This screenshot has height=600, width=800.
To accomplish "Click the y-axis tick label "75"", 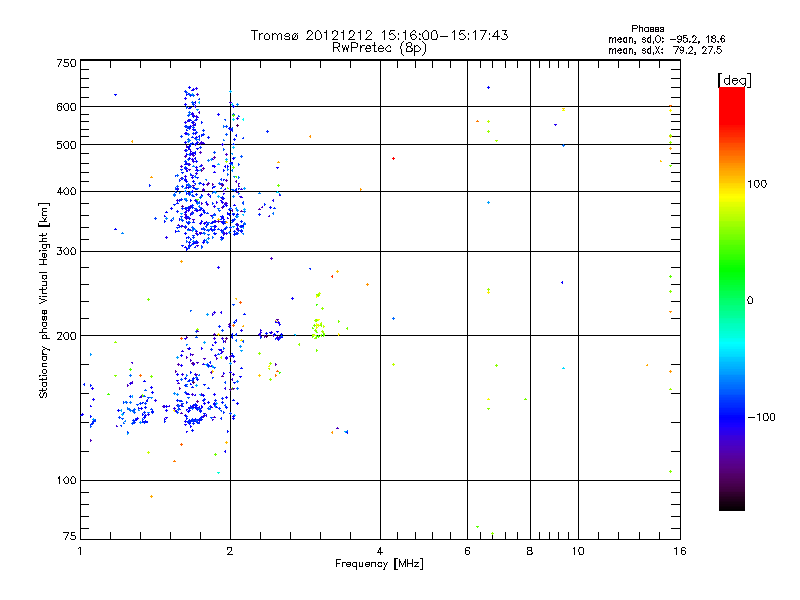I will click(70, 536).
